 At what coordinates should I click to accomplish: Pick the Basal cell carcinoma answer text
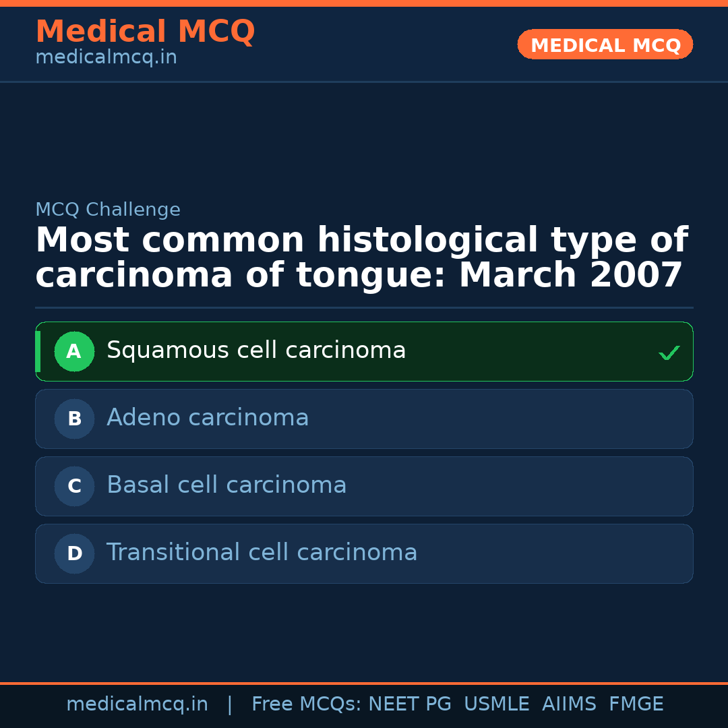[226, 485]
